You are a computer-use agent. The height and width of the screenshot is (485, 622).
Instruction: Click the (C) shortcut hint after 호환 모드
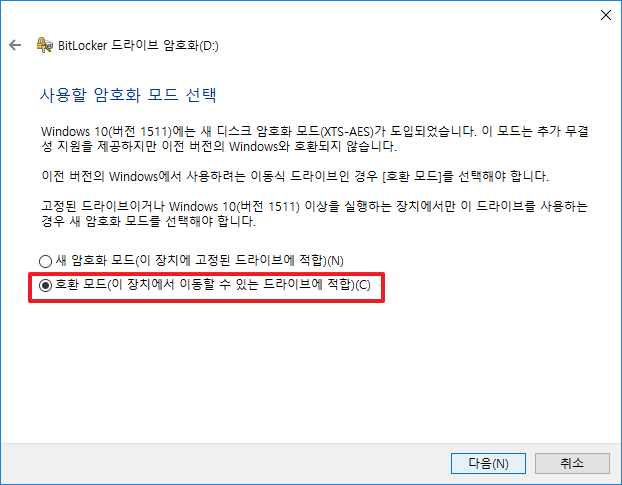[363, 285]
